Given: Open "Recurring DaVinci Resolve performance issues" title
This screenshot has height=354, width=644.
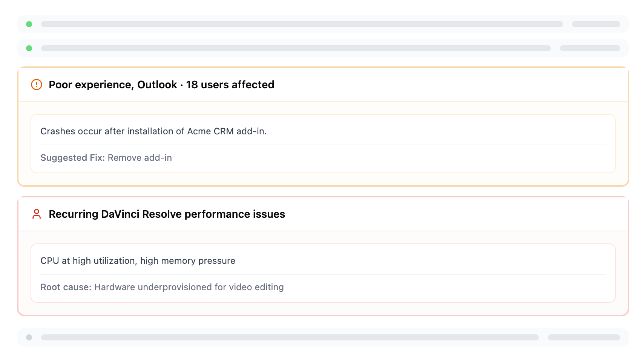Looking at the screenshot, I should (167, 214).
